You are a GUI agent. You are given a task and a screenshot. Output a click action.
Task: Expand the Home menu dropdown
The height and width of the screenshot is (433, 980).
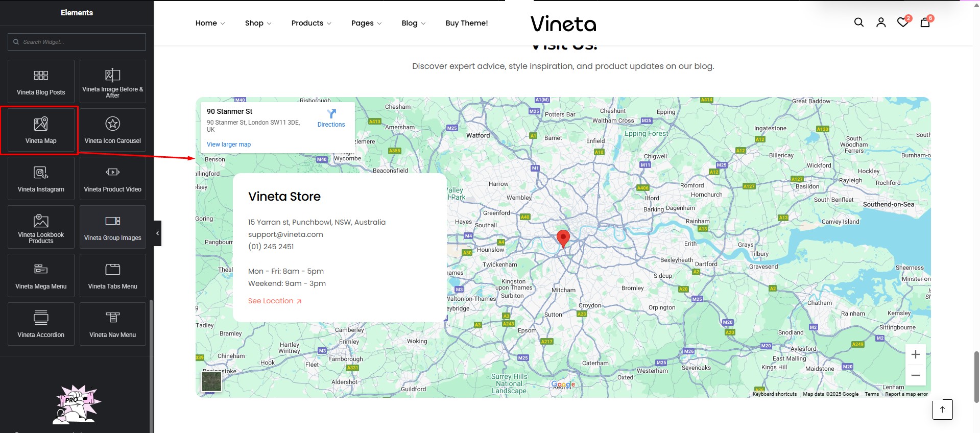point(210,23)
